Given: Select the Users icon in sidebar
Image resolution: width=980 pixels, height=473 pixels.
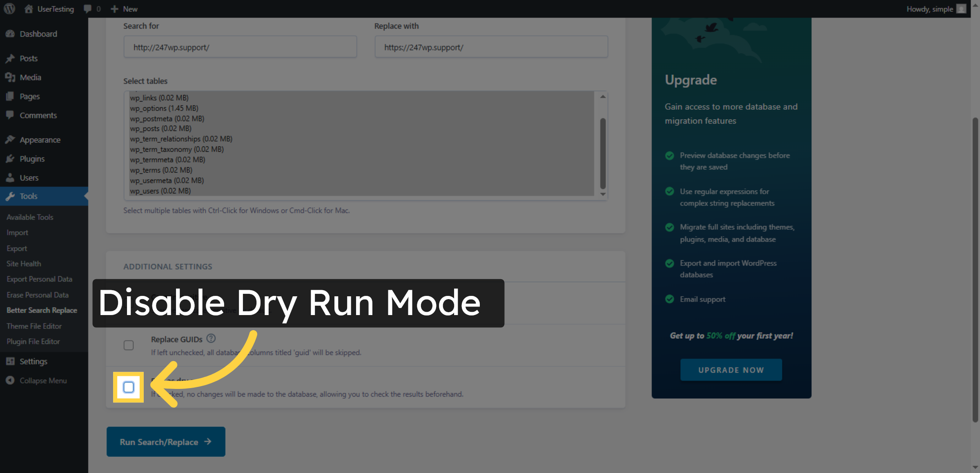Looking at the screenshot, I should (x=11, y=178).
